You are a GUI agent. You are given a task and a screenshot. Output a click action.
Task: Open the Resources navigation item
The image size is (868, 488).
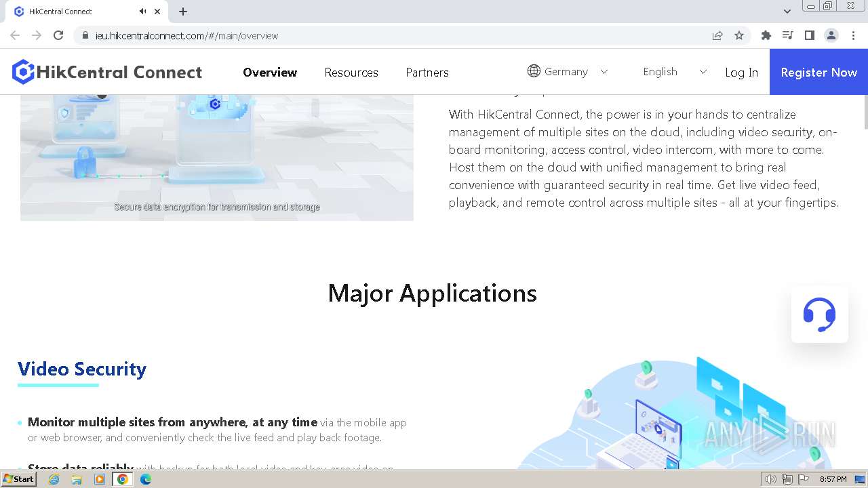[x=351, y=72]
